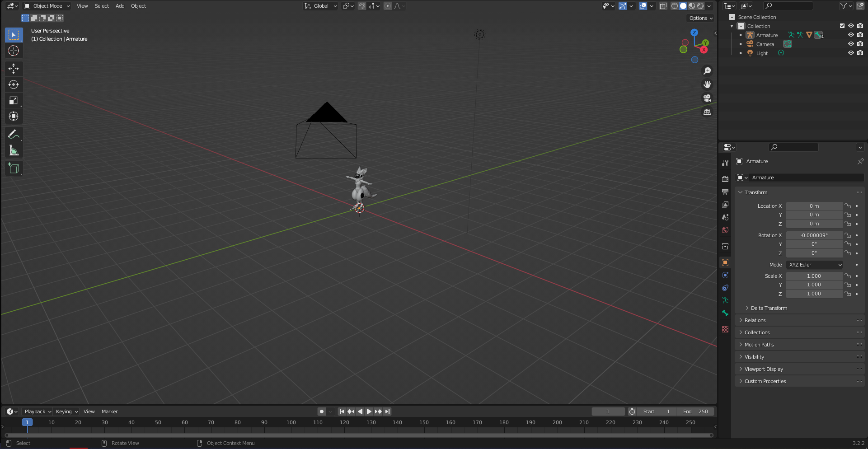The image size is (868, 449).
Task: Open the Bone properties tab
Action: 725,313
